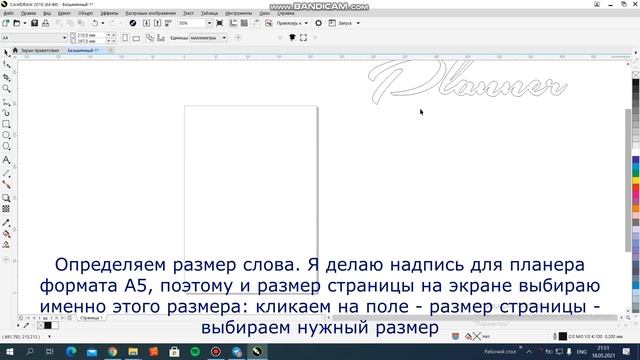Select the Crop tool
The height and width of the screenshot is (360, 640).
pyautogui.click(x=6, y=77)
